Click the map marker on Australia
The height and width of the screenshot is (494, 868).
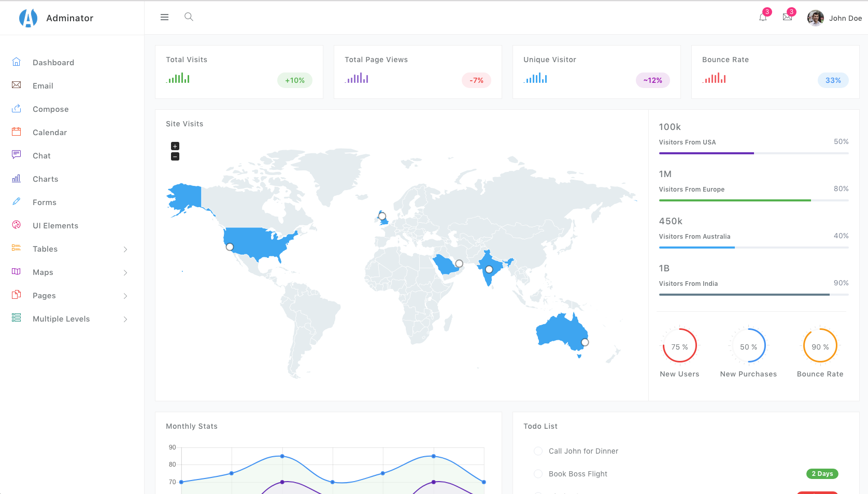(x=585, y=342)
